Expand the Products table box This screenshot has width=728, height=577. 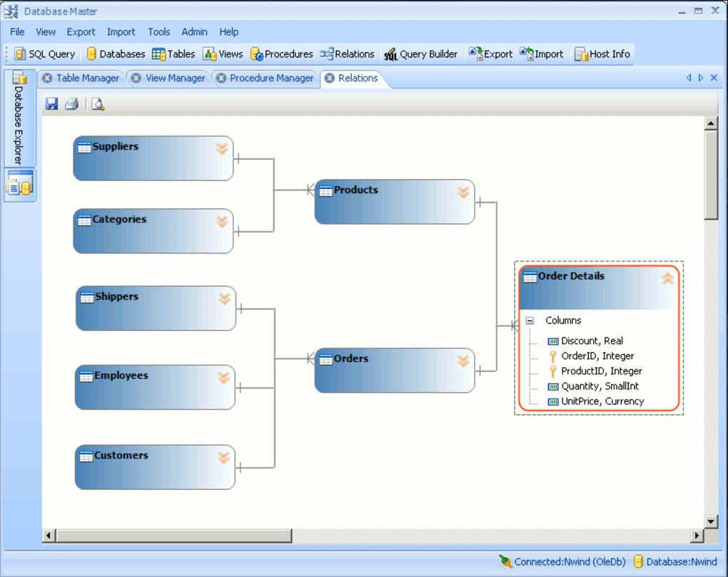(x=463, y=193)
